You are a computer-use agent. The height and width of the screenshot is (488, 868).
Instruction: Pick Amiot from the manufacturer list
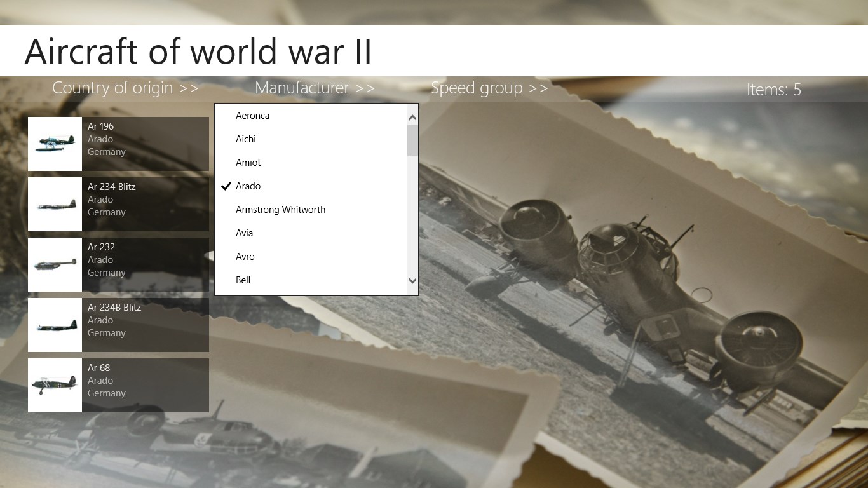[248, 163]
